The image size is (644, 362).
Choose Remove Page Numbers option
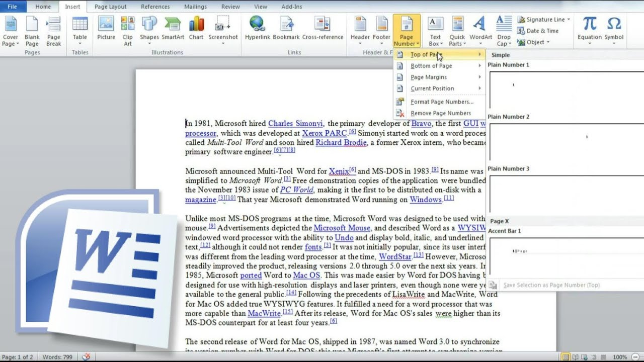click(439, 113)
